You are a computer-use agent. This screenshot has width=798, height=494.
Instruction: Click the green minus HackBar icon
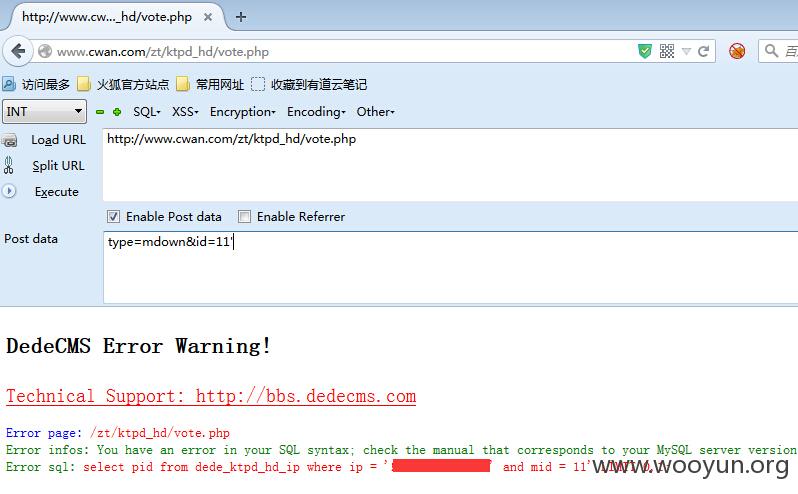pos(100,112)
